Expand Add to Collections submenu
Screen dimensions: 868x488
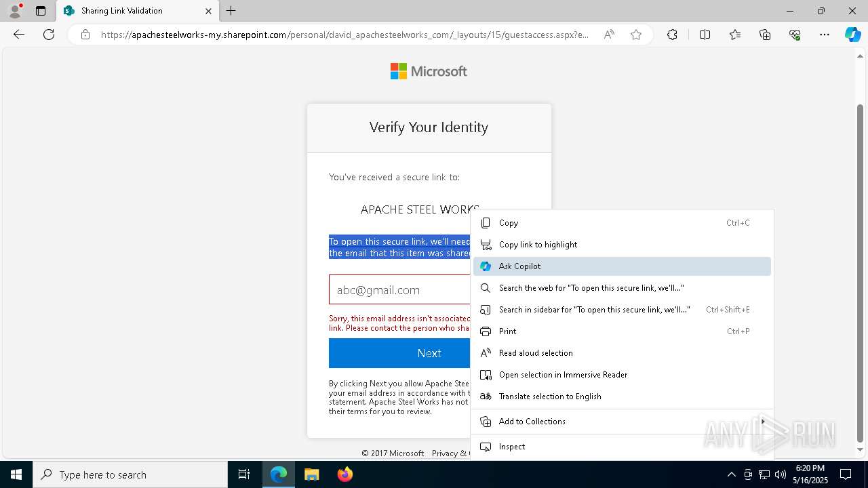click(x=622, y=422)
